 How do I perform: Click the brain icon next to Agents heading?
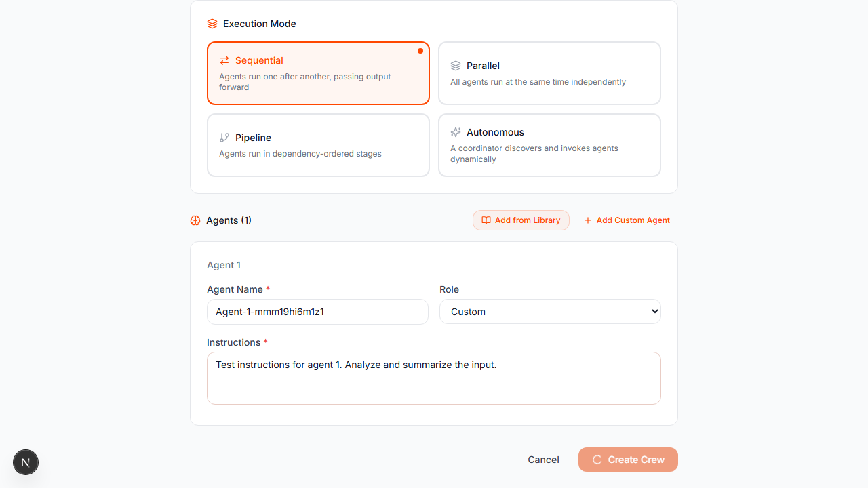[195, 220]
